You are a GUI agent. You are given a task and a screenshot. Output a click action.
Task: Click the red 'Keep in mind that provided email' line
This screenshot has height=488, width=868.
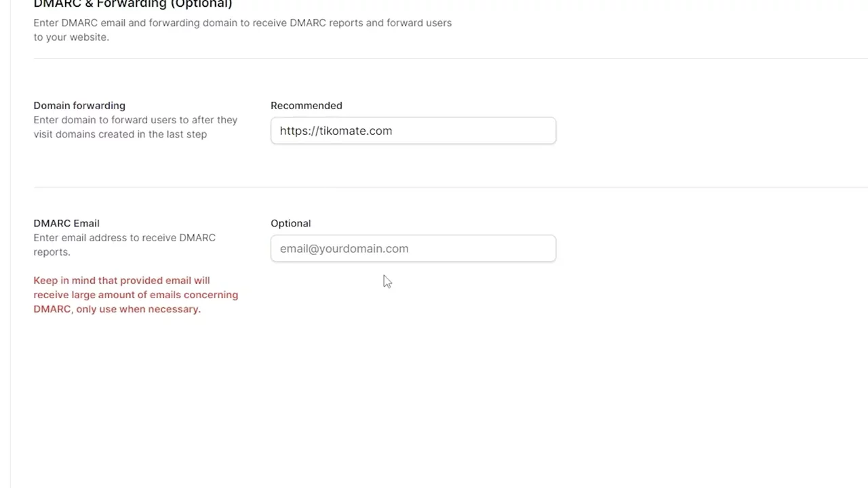[121, 281]
